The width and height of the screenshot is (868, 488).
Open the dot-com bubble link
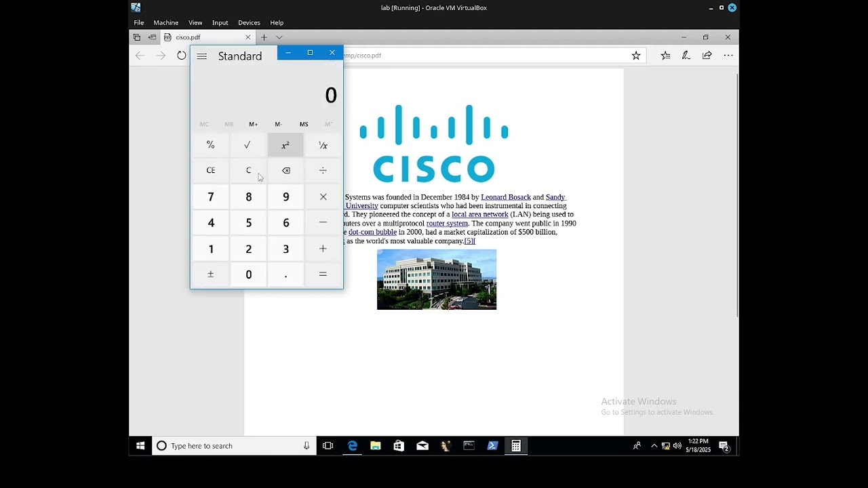coord(372,232)
